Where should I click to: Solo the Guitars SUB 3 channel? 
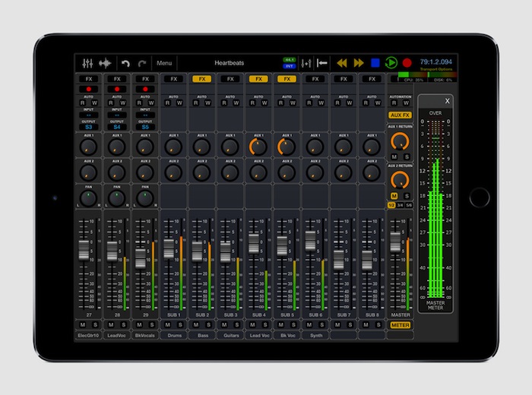click(237, 325)
